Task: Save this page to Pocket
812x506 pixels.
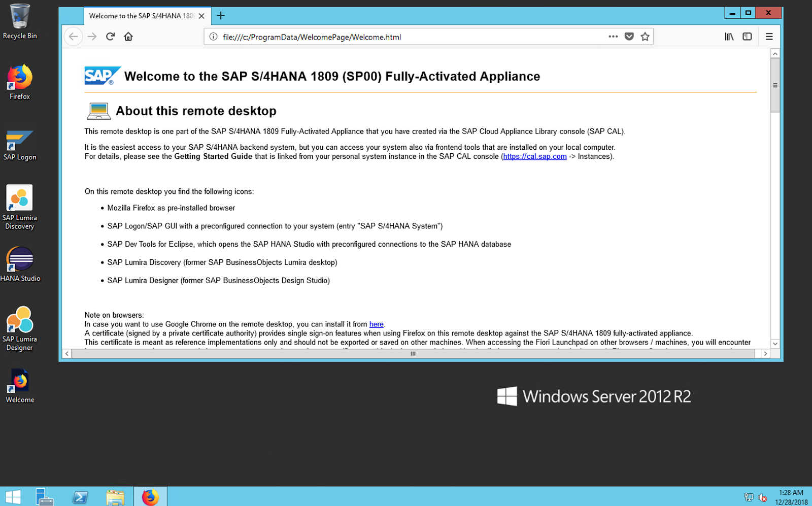Action: pos(629,37)
